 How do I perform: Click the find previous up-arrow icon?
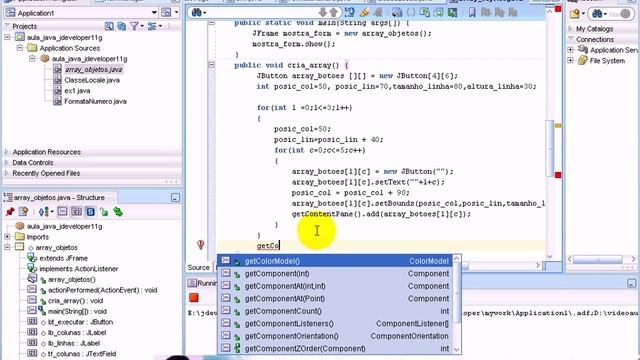click(333, 13)
